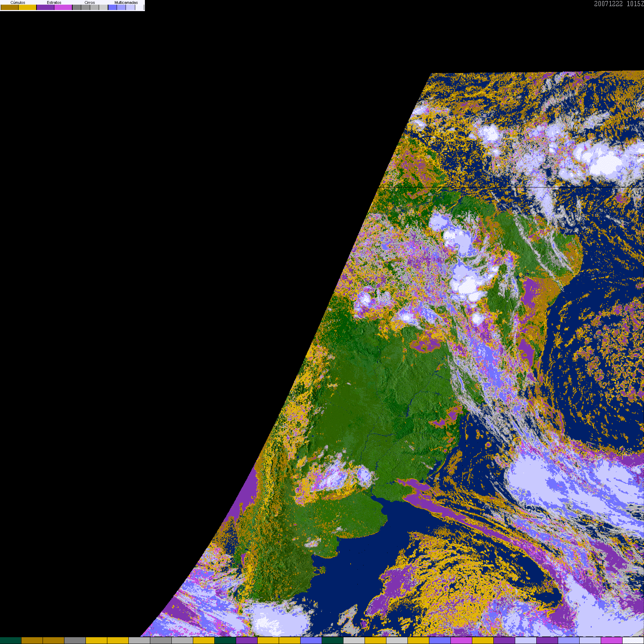The height and width of the screenshot is (644, 644).
Task: Click the dark gold Cúmulos legend swatch
Action: click(10, 7)
